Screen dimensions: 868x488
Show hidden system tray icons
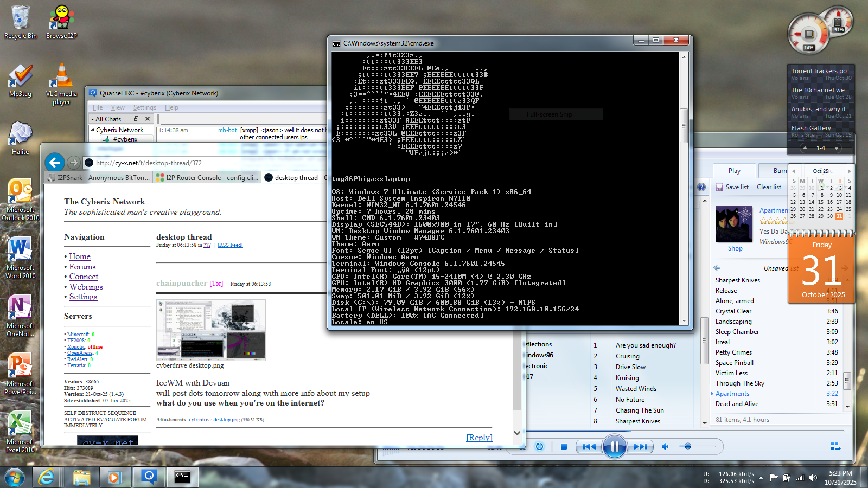[x=761, y=478]
